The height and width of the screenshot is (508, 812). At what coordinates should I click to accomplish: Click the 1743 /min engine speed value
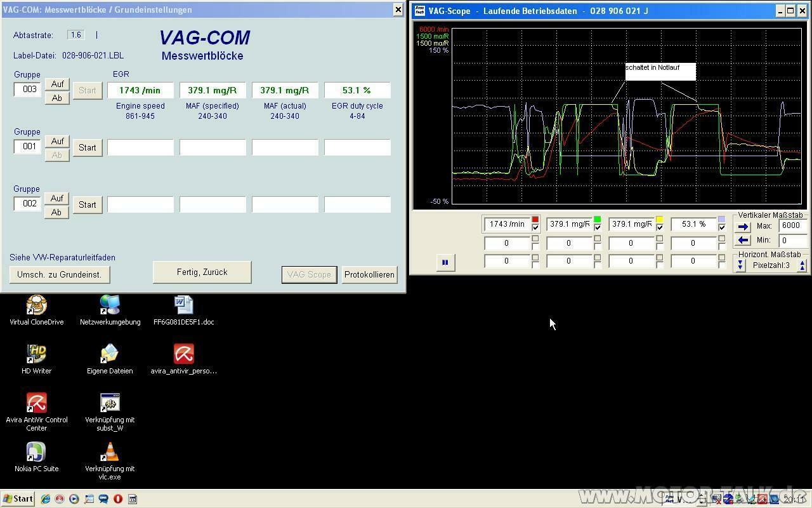140,90
